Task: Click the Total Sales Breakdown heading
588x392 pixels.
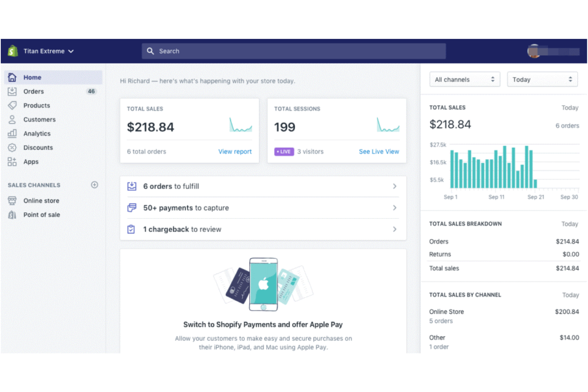Action: point(465,224)
